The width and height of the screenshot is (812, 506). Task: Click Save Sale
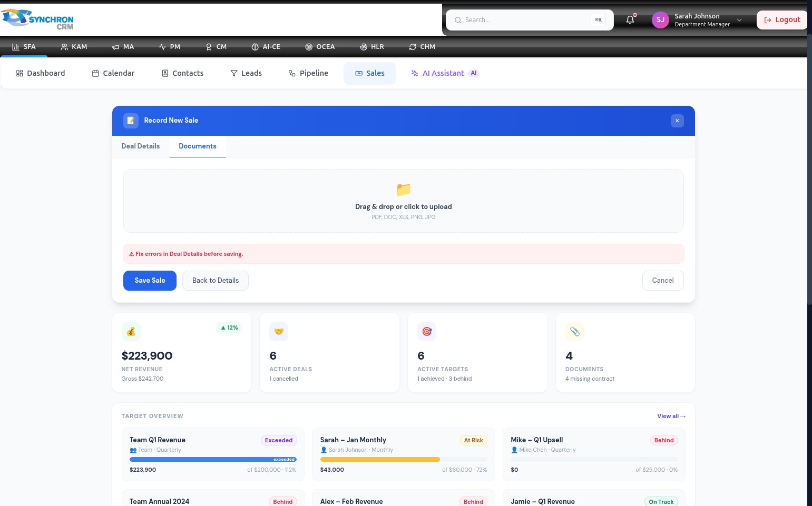pos(150,281)
